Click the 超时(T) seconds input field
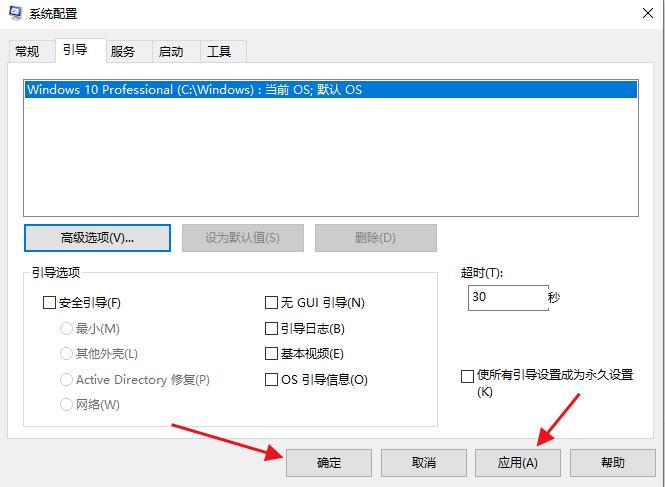 [x=508, y=298]
